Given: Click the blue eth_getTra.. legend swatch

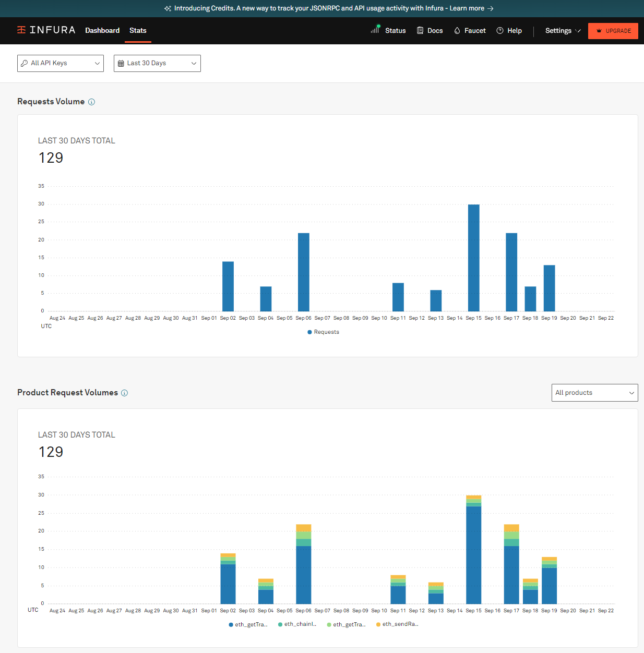Looking at the screenshot, I should [x=231, y=625].
